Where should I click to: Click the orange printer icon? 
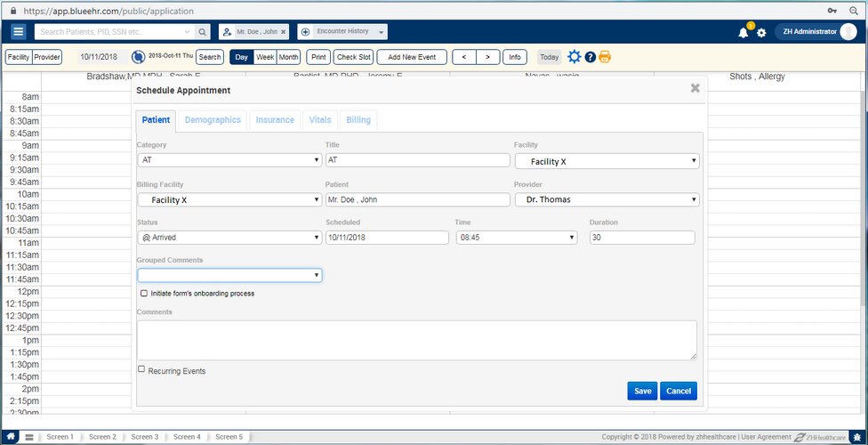click(605, 57)
